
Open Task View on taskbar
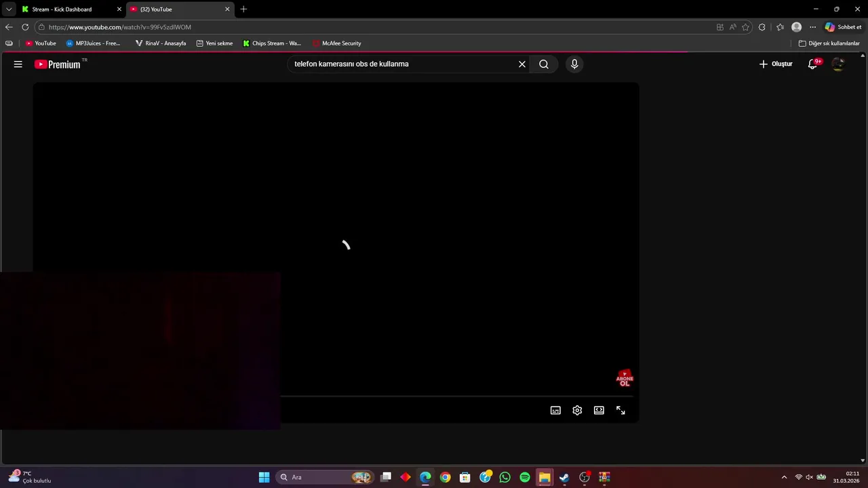point(386,477)
